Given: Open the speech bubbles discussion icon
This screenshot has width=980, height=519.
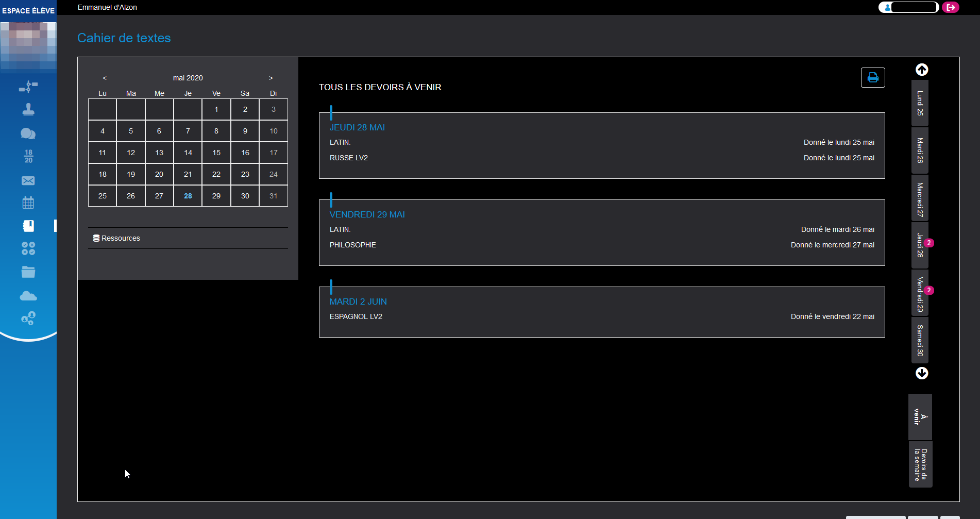Looking at the screenshot, I should pos(28,133).
